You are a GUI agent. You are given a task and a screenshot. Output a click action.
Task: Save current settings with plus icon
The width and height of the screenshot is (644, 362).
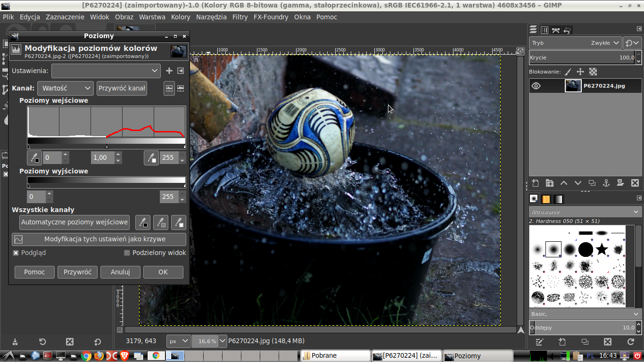(169, 71)
